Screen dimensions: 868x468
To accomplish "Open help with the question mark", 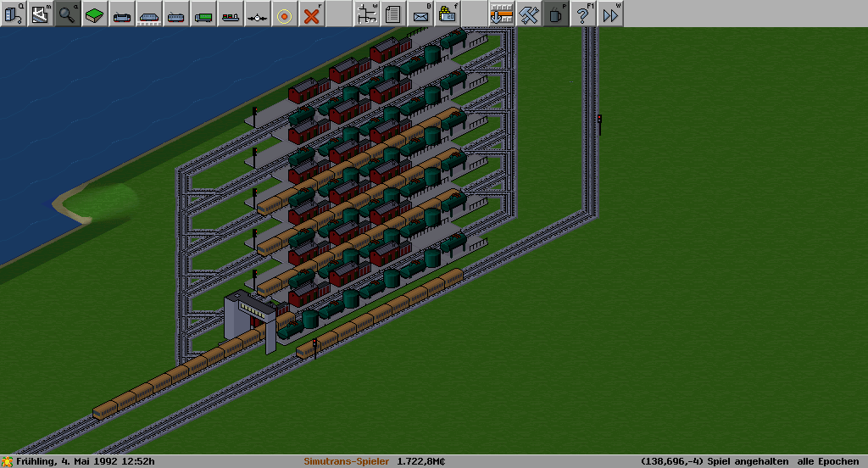I will [x=583, y=14].
